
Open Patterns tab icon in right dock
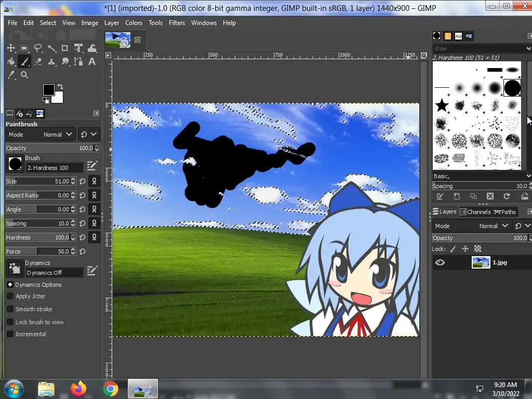click(447, 36)
